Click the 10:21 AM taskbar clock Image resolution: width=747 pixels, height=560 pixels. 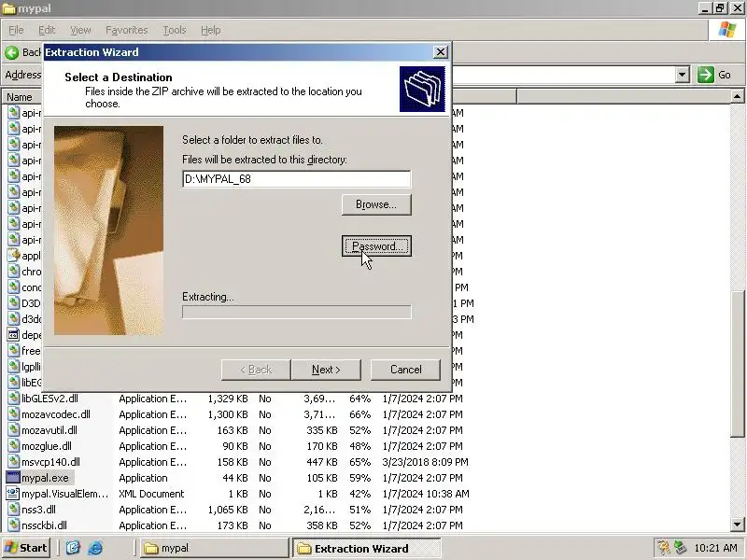715,548
